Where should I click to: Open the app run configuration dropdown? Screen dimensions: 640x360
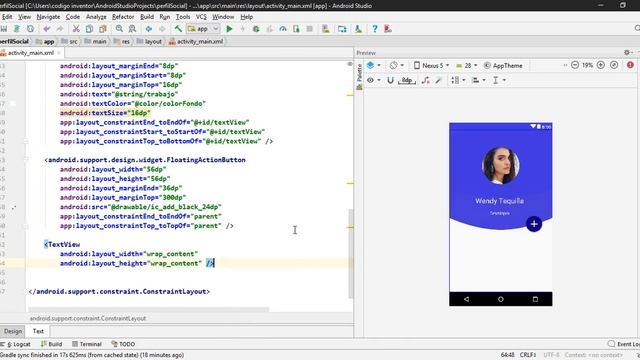(203, 29)
